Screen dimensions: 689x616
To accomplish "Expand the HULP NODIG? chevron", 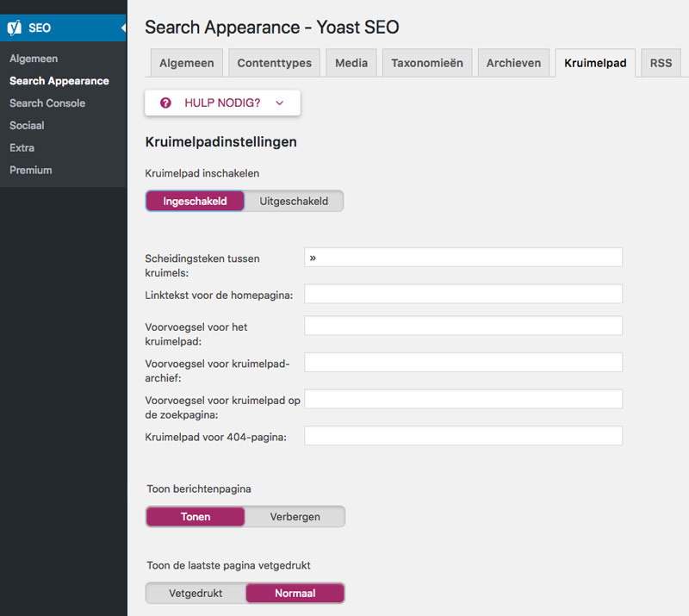I will coord(279,103).
